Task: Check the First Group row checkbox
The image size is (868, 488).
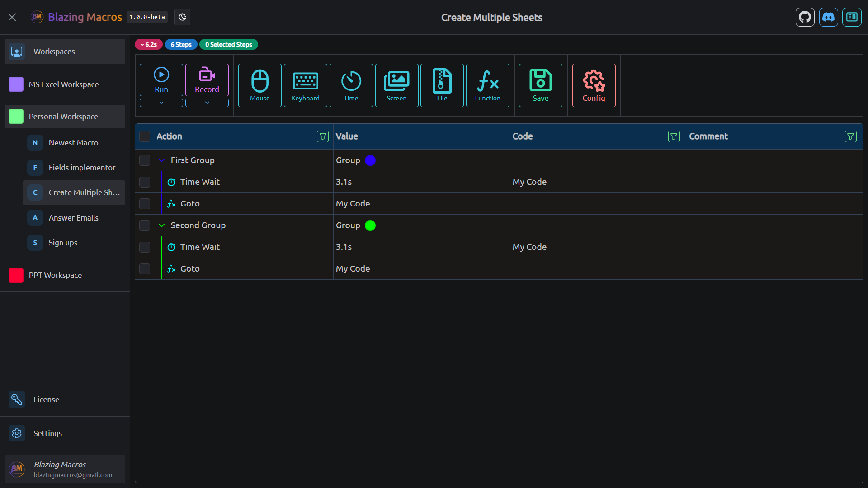Action: [145, 160]
